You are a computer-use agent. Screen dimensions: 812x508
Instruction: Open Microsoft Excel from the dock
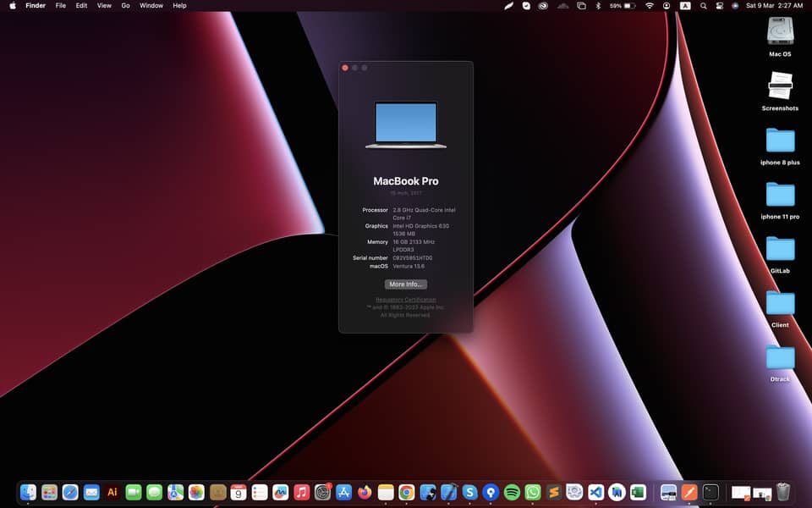pyautogui.click(x=638, y=492)
